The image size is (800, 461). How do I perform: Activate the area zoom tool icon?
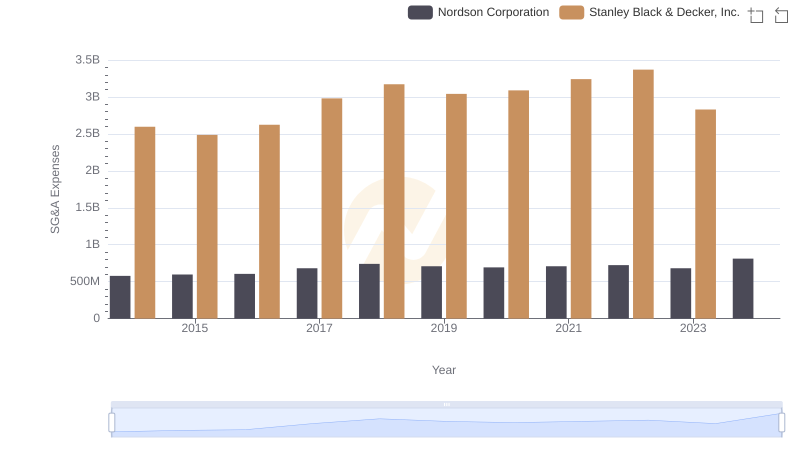pyautogui.click(x=756, y=15)
